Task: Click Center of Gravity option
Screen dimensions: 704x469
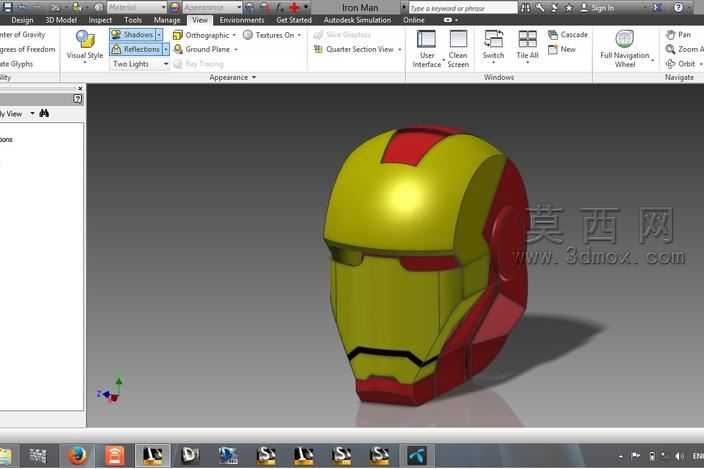Action: [22, 35]
